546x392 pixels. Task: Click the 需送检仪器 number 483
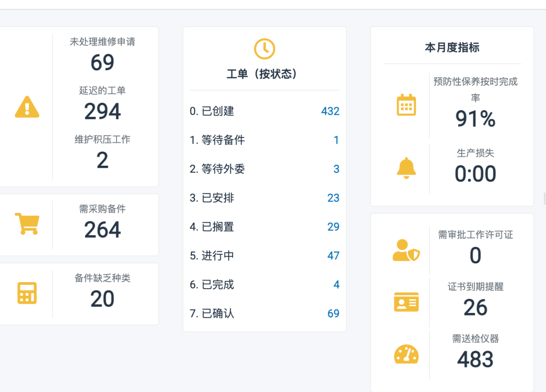475,359
